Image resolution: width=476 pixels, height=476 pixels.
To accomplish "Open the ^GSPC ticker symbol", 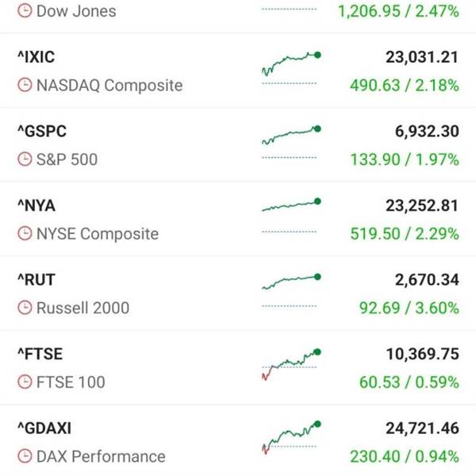I will [40, 131].
